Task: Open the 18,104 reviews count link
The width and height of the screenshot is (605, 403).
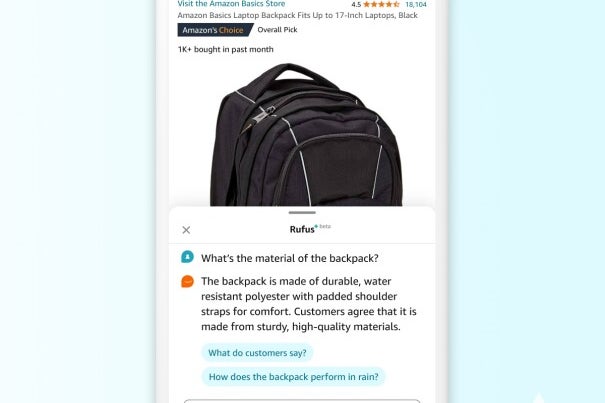Action: (416, 5)
